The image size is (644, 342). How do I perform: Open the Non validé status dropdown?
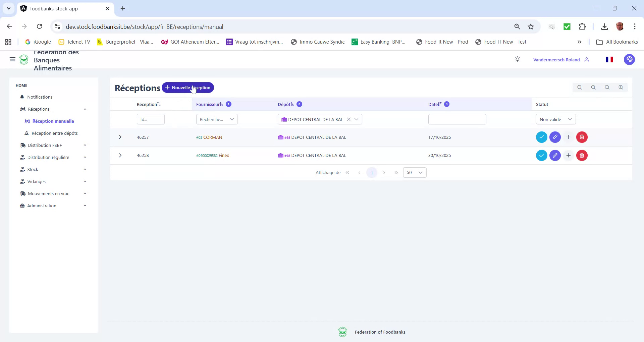click(555, 119)
